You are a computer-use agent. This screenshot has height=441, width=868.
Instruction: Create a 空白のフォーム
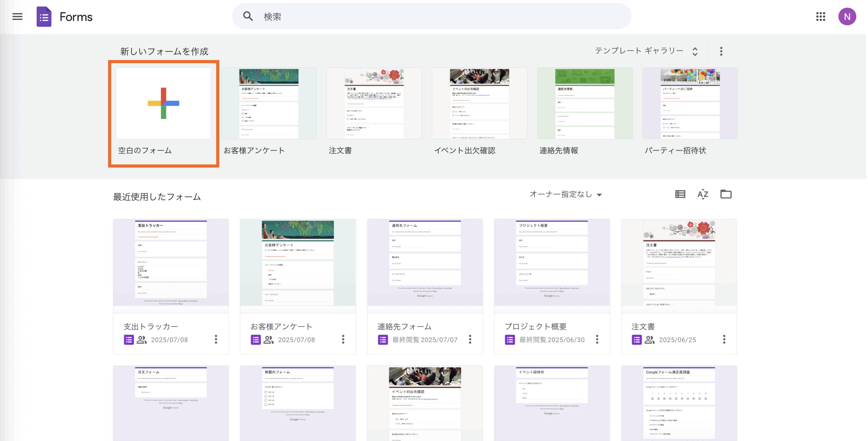[163, 103]
